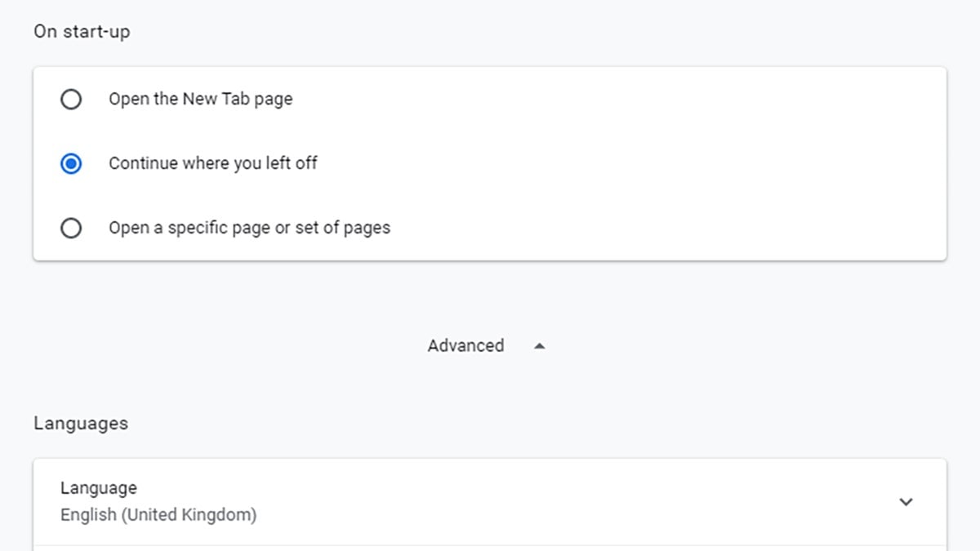Click the downward chevron icon on Language row
The image size is (980, 551).
(905, 501)
